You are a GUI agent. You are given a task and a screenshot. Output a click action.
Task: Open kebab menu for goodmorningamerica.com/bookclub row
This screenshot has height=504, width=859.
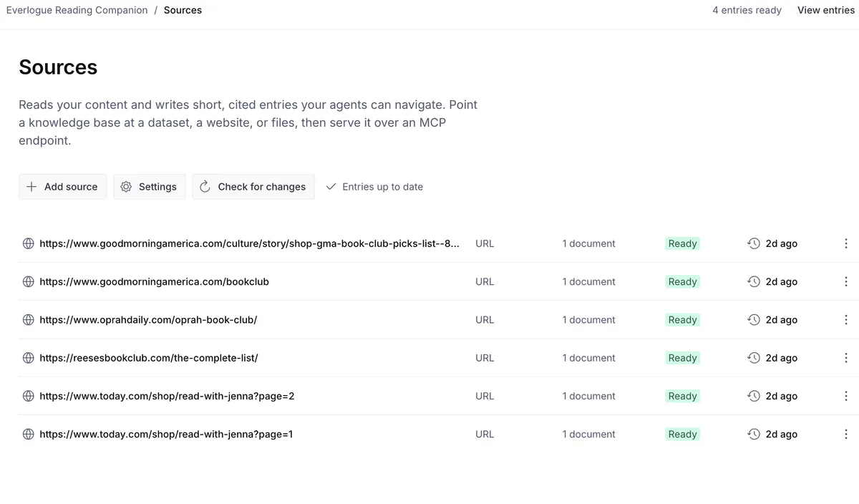[846, 281]
